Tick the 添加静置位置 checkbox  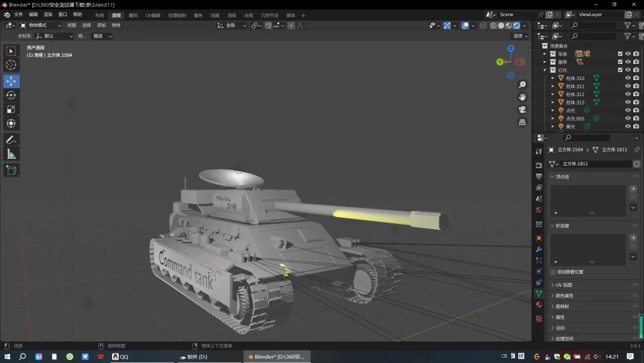point(553,272)
